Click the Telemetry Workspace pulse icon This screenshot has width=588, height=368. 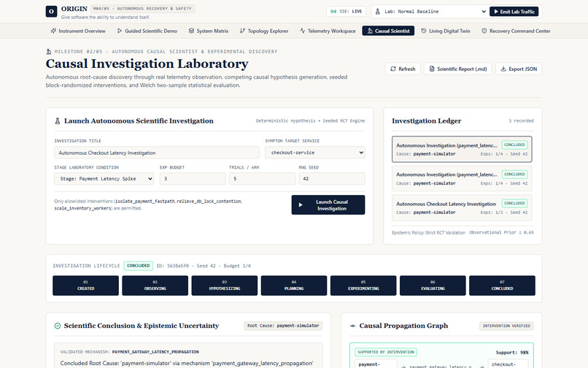(302, 31)
